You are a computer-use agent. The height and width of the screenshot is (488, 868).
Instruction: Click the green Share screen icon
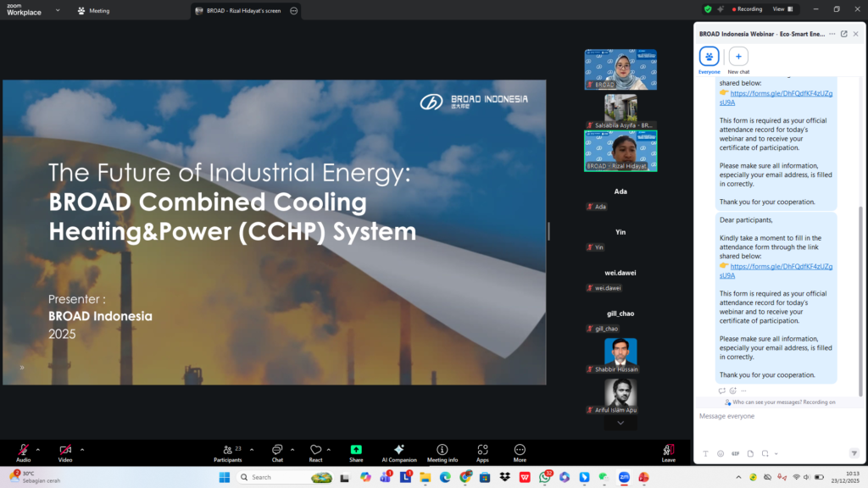click(356, 450)
